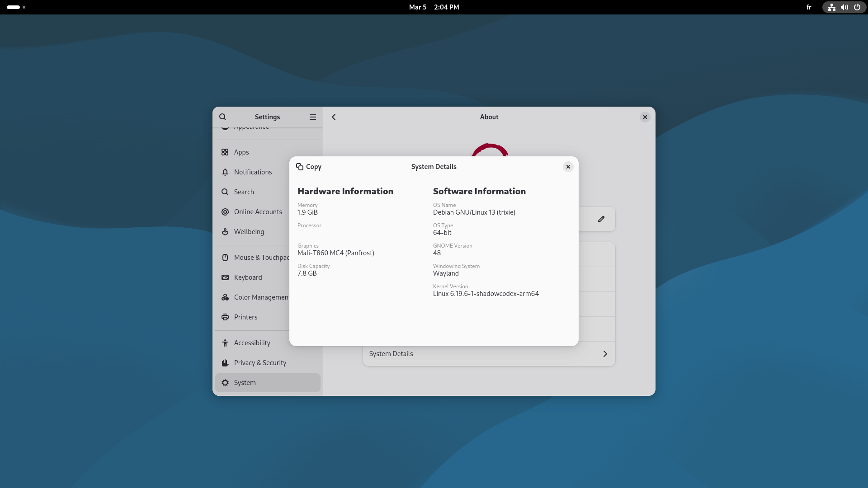Expand the System Details row chevron
This screenshot has width=868, height=488.
click(605, 354)
